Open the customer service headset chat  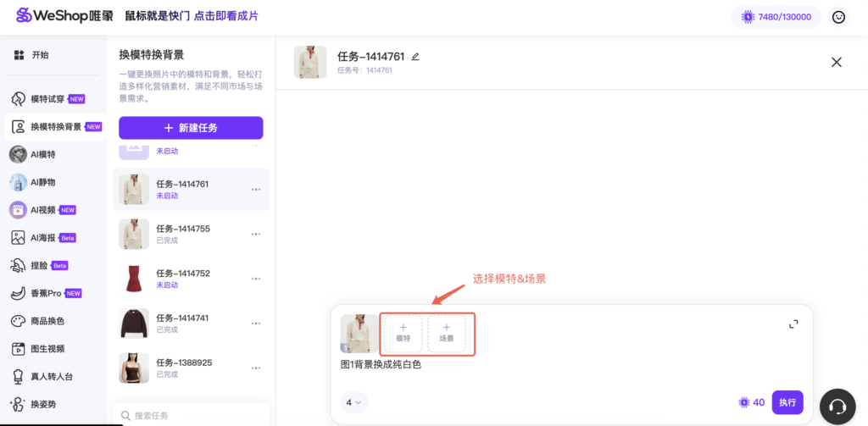click(x=837, y=406)
